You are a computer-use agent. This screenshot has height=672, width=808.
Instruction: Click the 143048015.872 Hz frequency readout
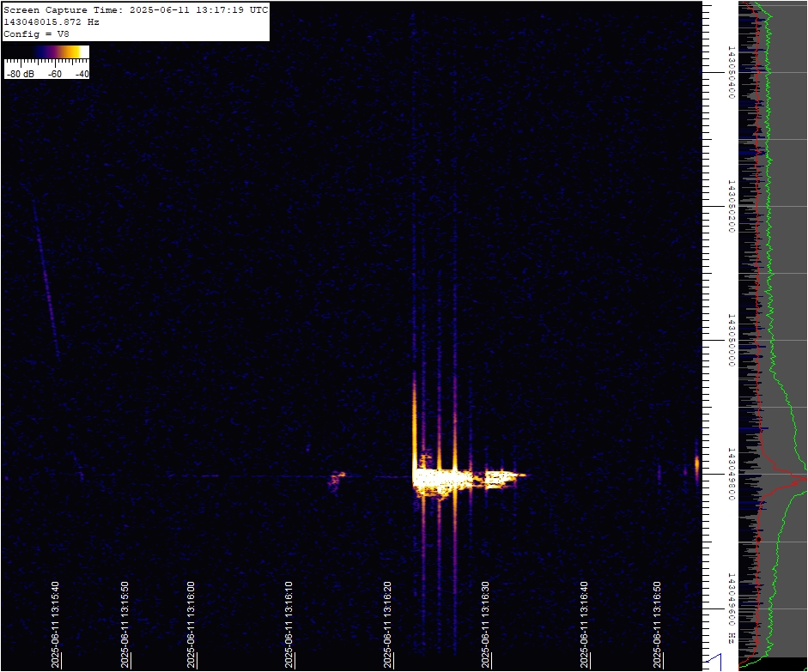pos(52,22)
